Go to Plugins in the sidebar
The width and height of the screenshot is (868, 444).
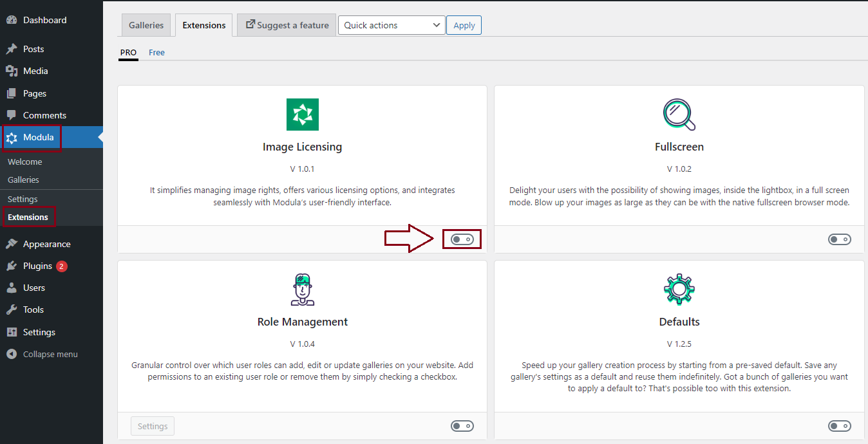(x=37, y=266)
